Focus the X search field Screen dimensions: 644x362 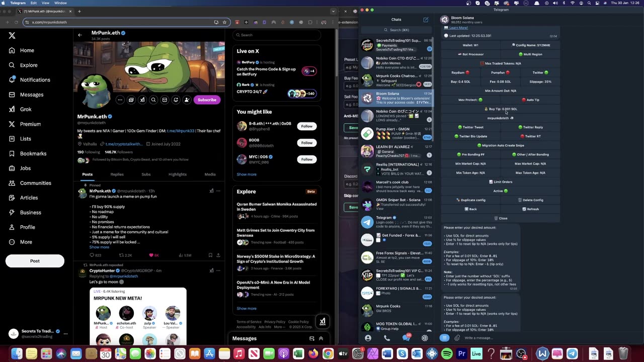277,35
